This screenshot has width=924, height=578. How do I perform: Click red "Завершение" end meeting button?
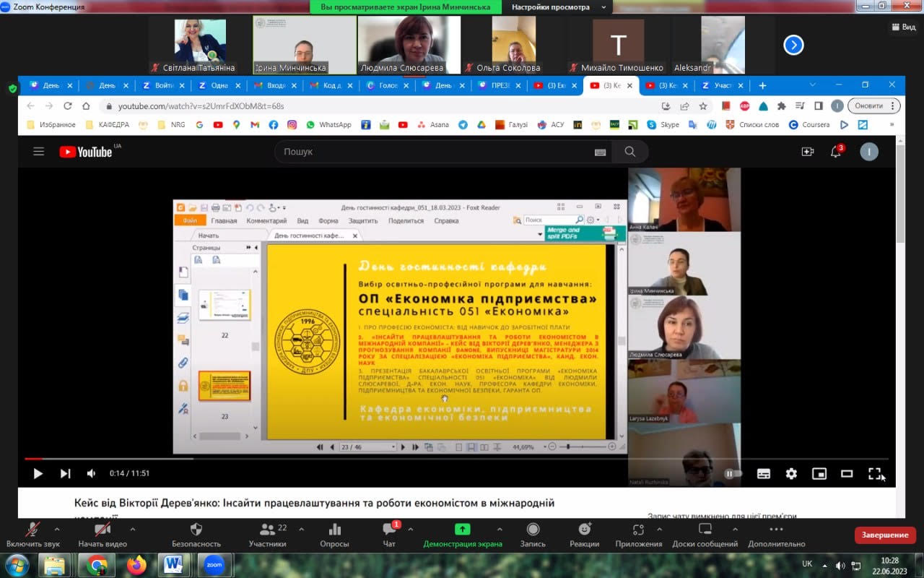885,535
